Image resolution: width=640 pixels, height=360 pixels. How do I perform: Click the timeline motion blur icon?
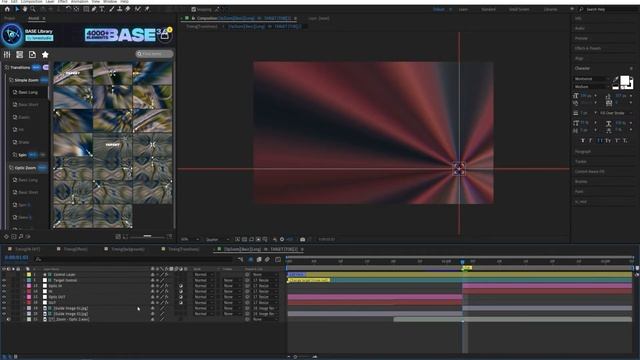pos(267,260)
